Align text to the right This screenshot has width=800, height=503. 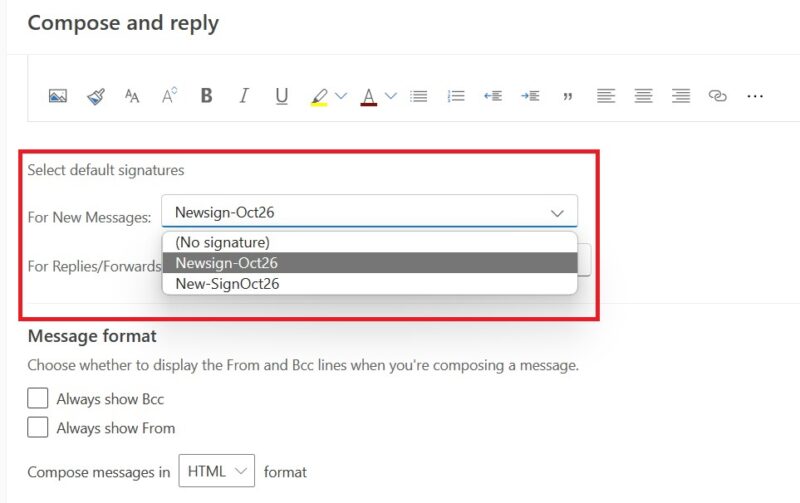[681, 96]
